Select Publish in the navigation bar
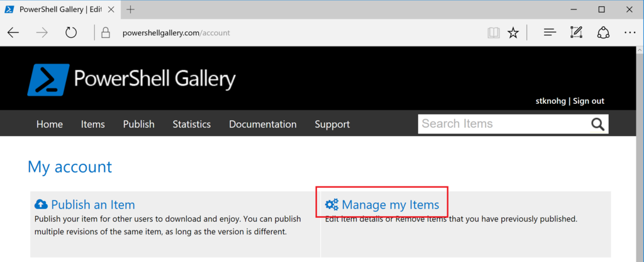Viewport: 644px width, 262px height. [139, 124]
